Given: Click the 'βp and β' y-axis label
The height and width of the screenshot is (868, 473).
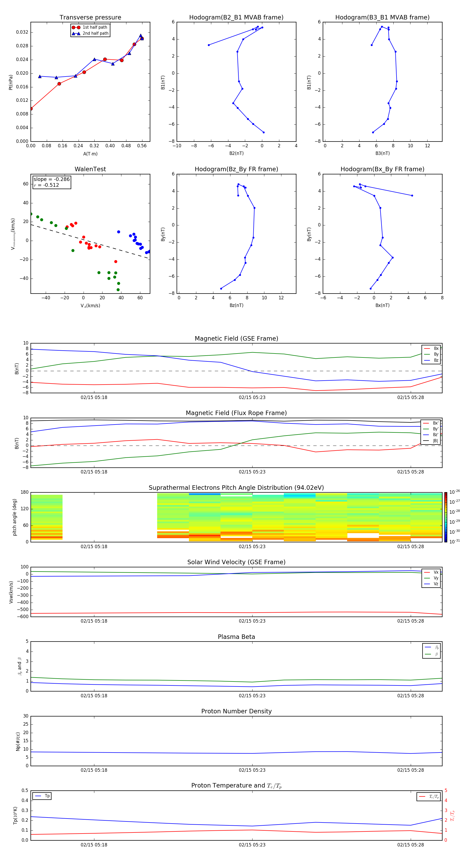Looking at the screenshot, I should click(x=19, y=666).
